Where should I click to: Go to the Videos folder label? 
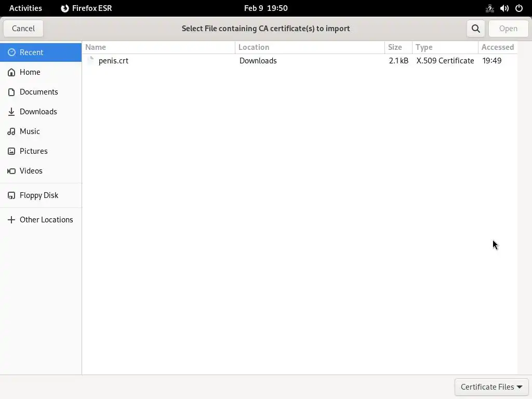point(31,170)
